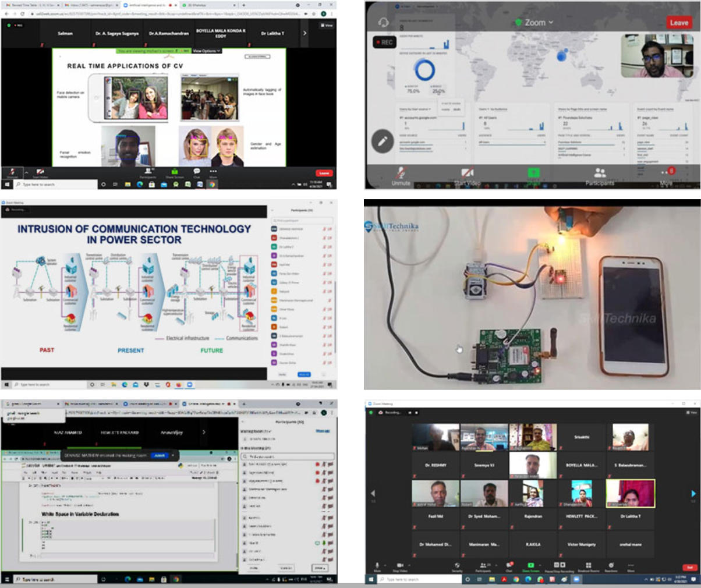Open the Chat icon in gallery view
Viewport: 701px width, 588px height.
pos(509,566)
